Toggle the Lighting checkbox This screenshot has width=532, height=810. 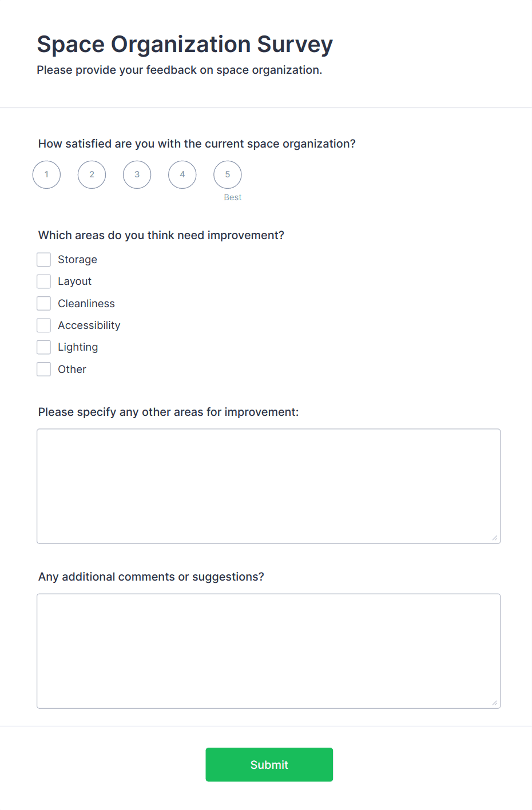pyautogui.click(x=43, y=347)
